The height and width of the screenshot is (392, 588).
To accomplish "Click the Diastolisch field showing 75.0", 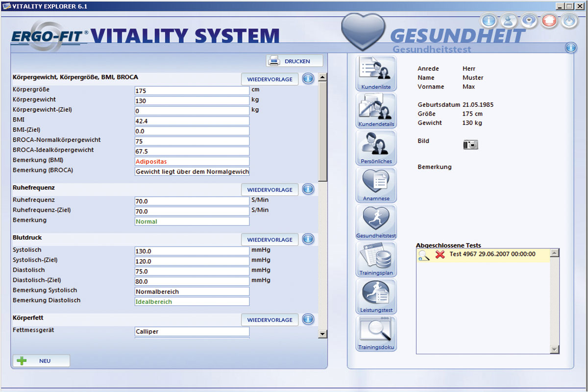I will 192,271.
